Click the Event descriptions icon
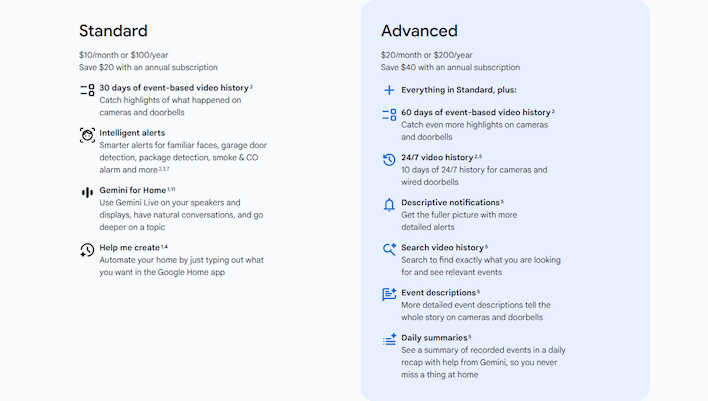This screenshot has width=708, height=401. [389, 294]
